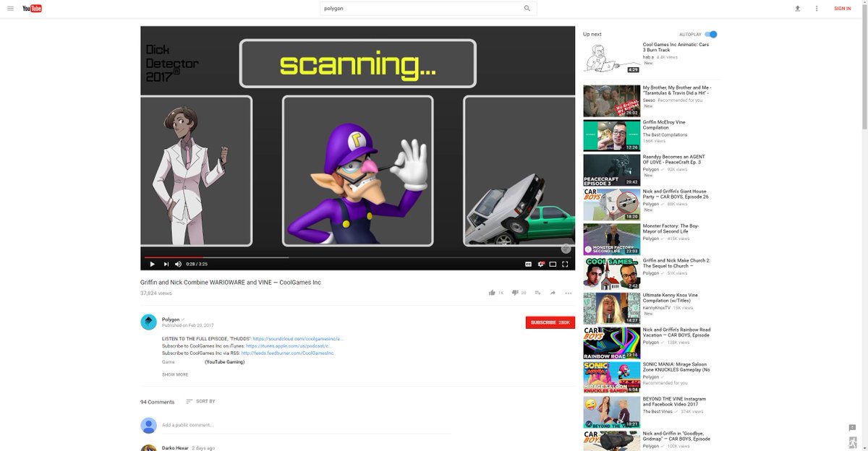Click the 94 Comments heading
The image size is (868, 451).
[157, 402]
